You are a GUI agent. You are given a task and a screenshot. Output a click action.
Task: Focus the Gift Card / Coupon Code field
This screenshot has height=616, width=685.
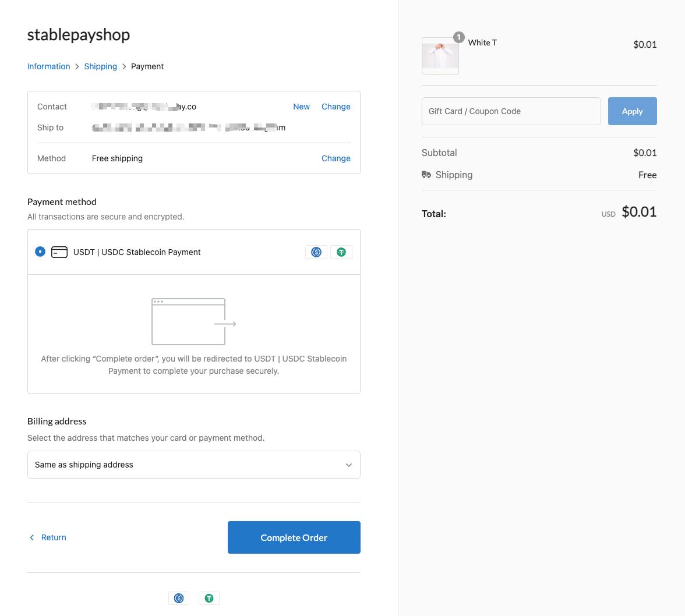511,111
